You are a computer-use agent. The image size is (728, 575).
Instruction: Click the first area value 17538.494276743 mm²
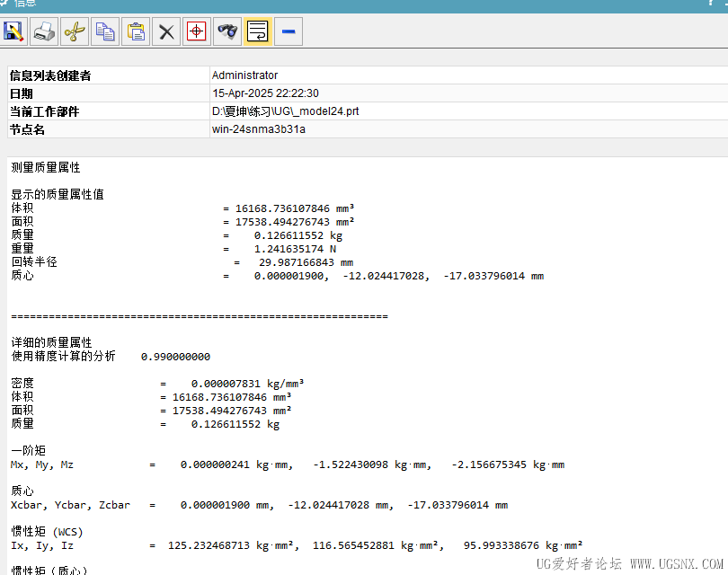click(x=295, y=222)
